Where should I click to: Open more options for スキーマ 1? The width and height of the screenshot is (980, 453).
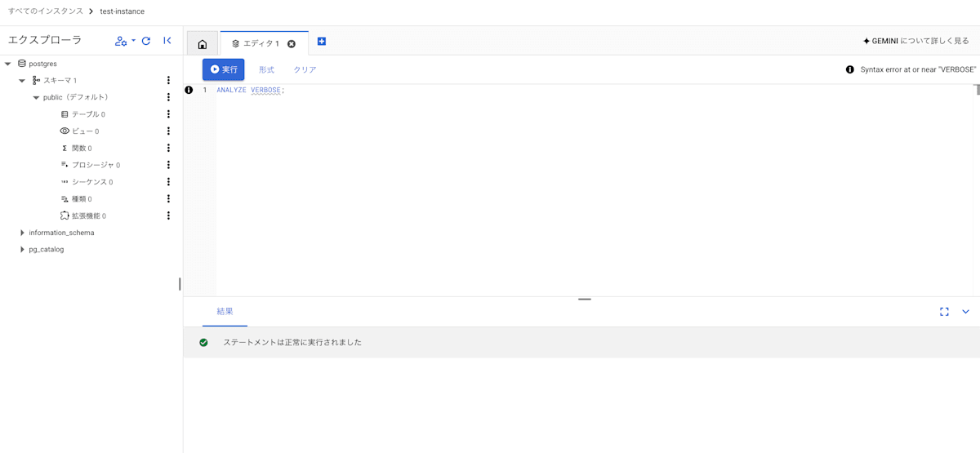pos(168,80)
